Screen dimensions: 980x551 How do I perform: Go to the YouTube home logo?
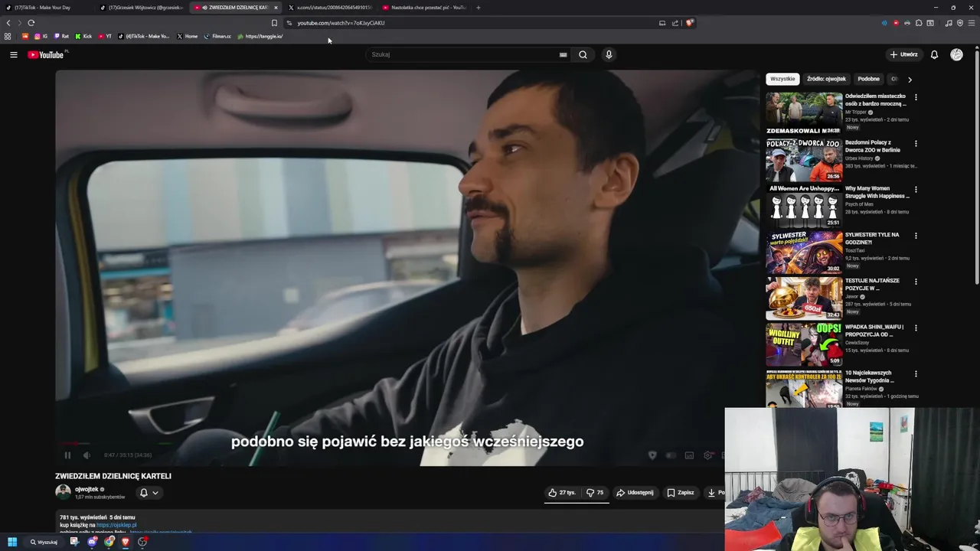tap(46, 54)
